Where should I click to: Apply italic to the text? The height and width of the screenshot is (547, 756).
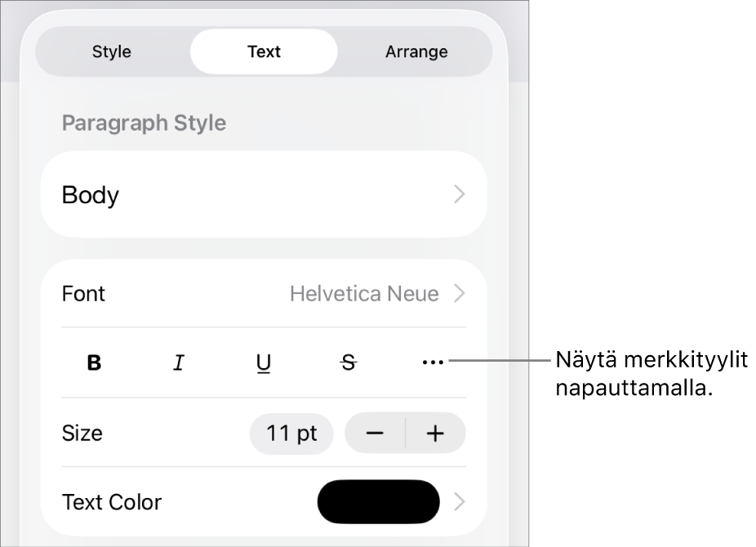tap(179, 363)
